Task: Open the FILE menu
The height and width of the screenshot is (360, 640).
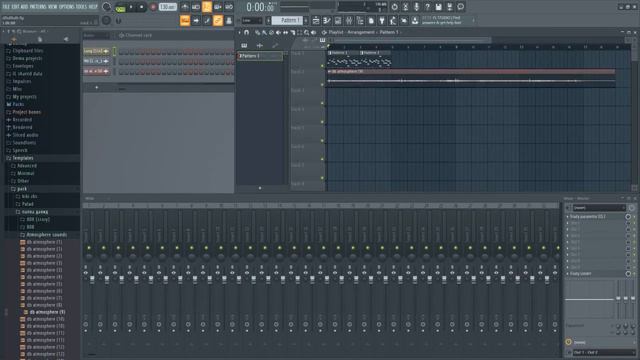Action: coord(6,7)
